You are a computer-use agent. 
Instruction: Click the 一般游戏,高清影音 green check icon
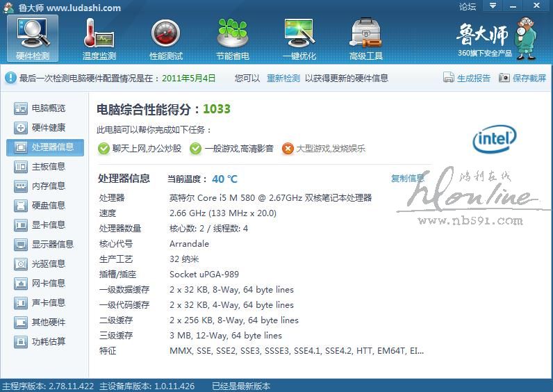[x=195, y=149]
